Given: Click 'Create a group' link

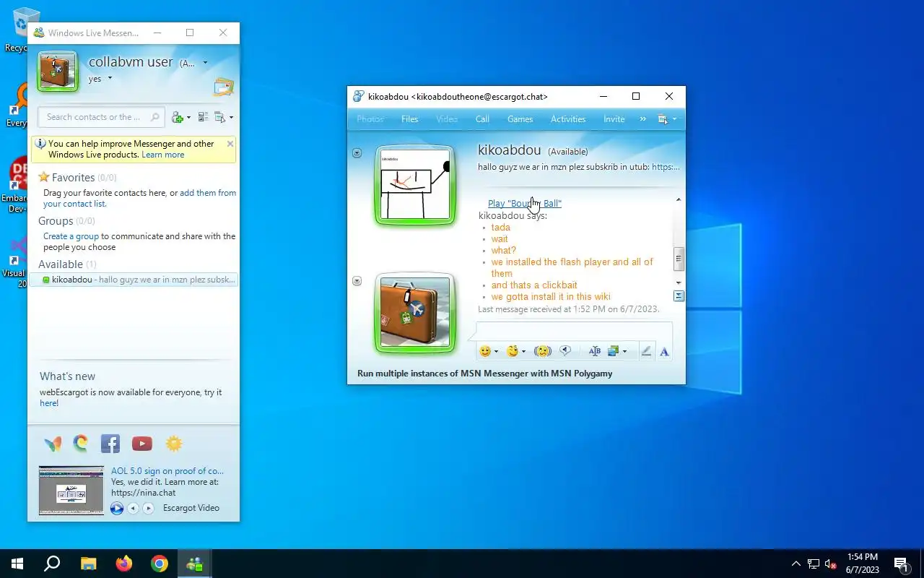Looking at the screenshot, I should [71, 236].
